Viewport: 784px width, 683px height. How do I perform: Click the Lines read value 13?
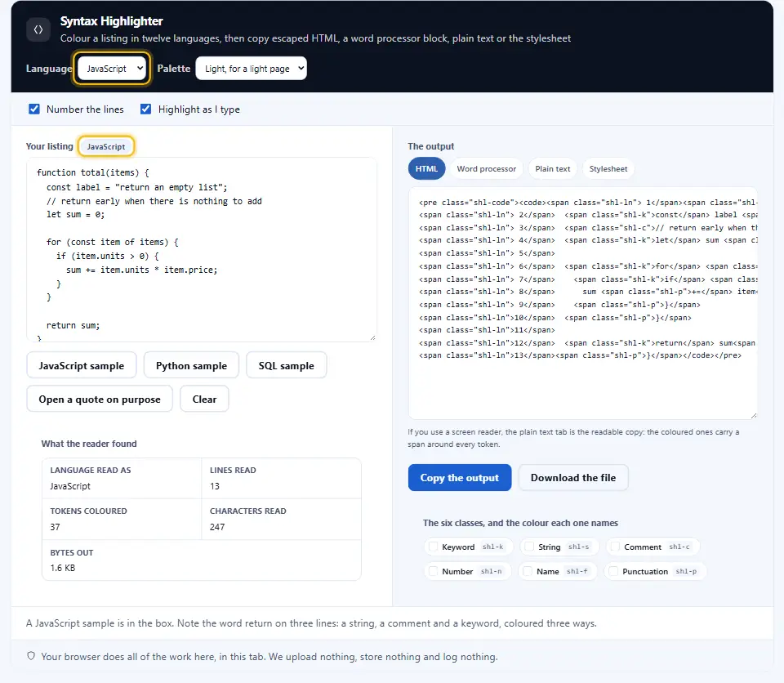tap(215, 486)
